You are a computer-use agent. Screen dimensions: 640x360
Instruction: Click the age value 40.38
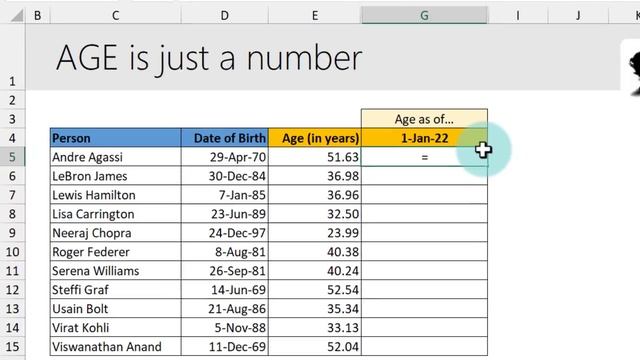tap(315, 252)
